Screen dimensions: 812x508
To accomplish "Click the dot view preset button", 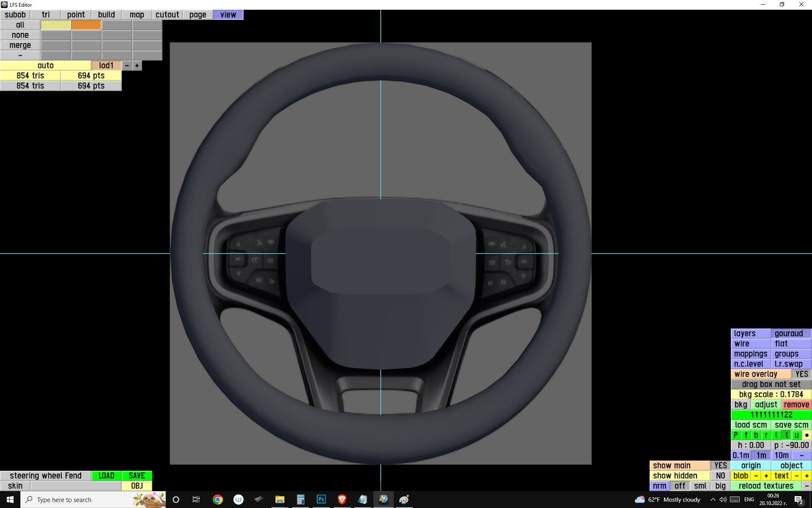I will tap(807, 435).
